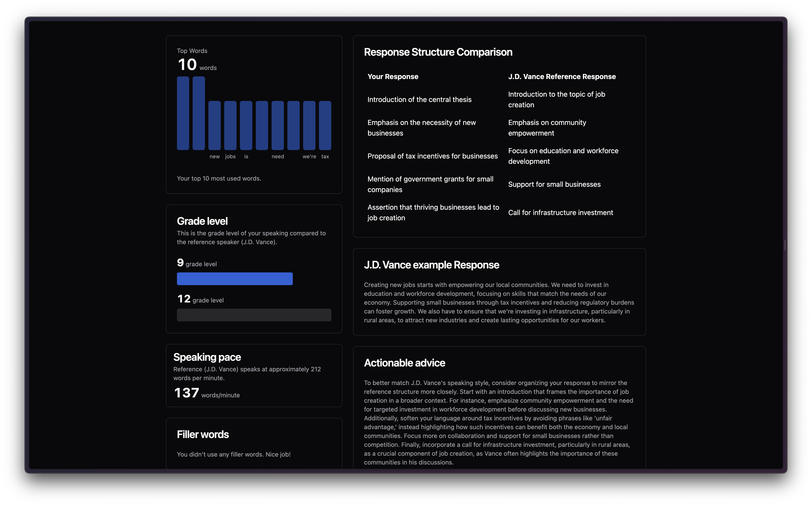Click the chart bar above the 'new' label
The width and height of the screenshot is (812, 506).
[214, 125]
